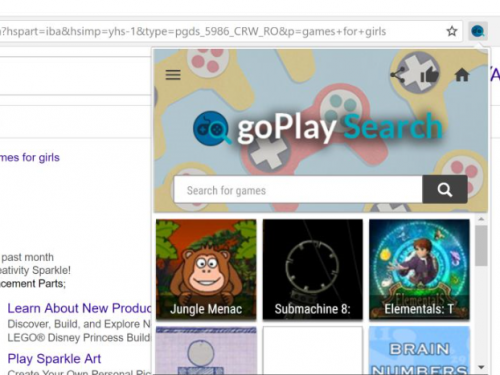Image resolution: width=500 pixels, height=375 pixels.
Task: Click the popup scrollbar up arrow
Action: [481, 219]
